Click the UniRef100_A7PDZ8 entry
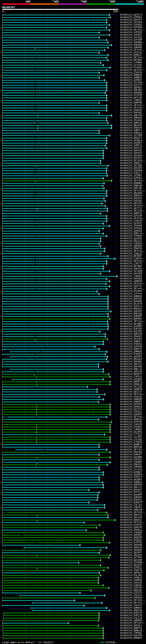Image resolution: width=146 pixels, height=644 pixels. (131, 32)
